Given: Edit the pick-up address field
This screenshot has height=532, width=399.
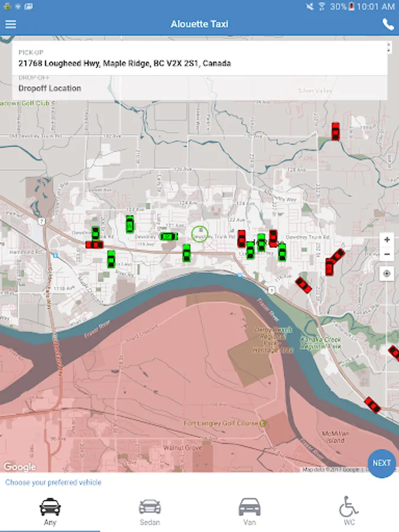Looking at the screenshot, I should coord(200,59).
